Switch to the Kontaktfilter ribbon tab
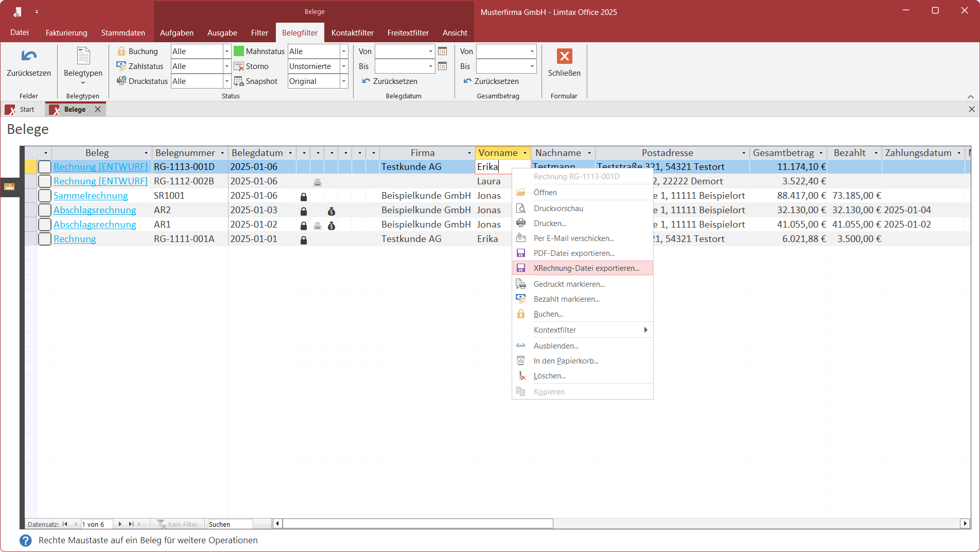The height and width of the screenshot is (552, 980). 353,32
